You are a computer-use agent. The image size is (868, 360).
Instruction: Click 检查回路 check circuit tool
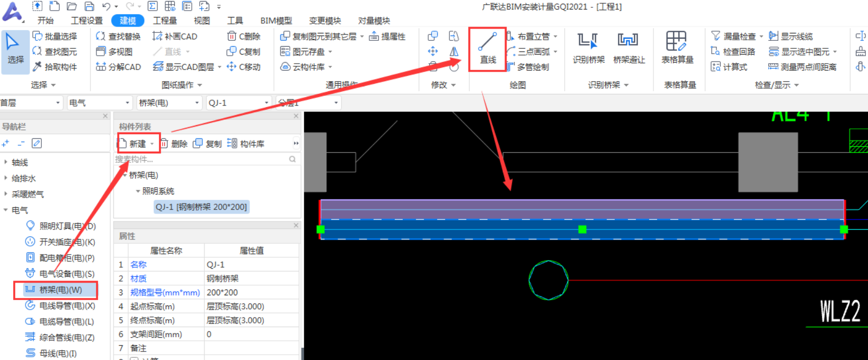tap(733, 51)
